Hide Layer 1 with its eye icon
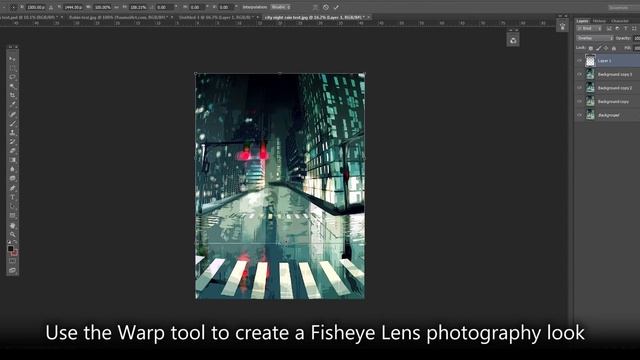640x360 pixels. (579, 60)
